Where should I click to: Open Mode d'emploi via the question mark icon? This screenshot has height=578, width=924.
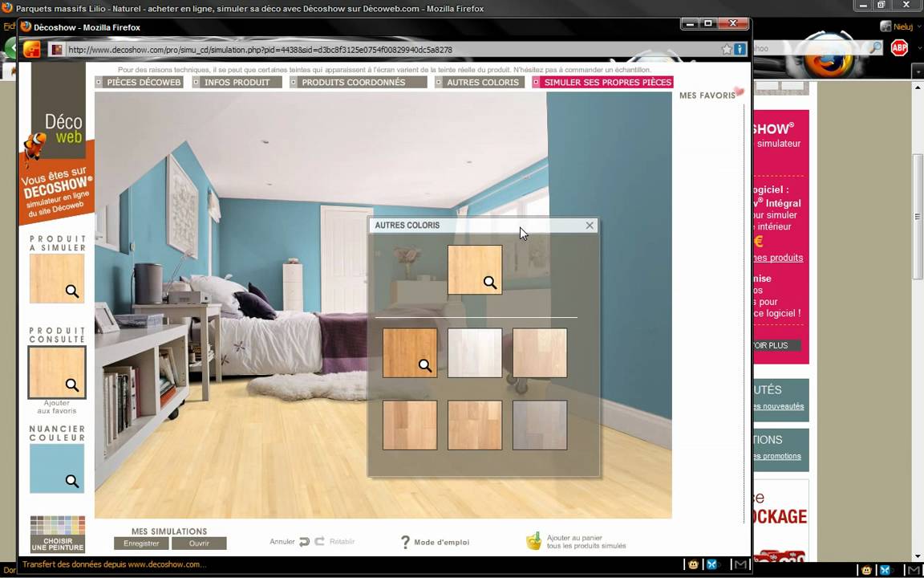405,542
